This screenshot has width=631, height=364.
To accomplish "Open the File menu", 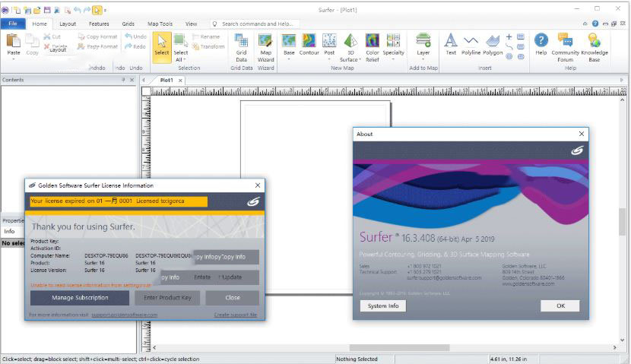I will 12,24.
